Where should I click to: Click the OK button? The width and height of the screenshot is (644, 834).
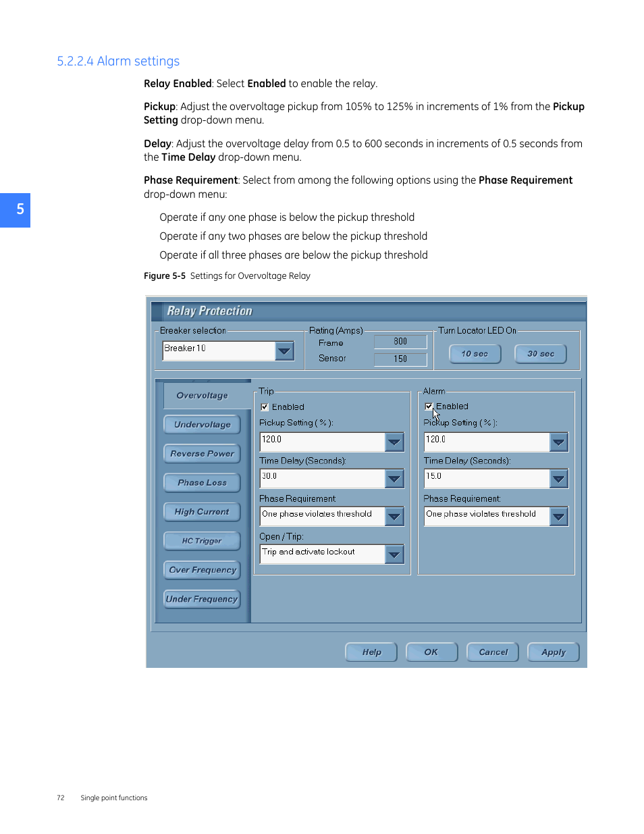pos(431,652)
